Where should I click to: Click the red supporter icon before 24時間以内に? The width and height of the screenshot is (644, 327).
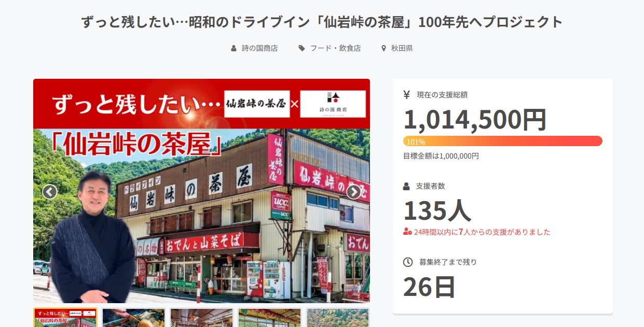pyautogui.click(x=407, y=232)
